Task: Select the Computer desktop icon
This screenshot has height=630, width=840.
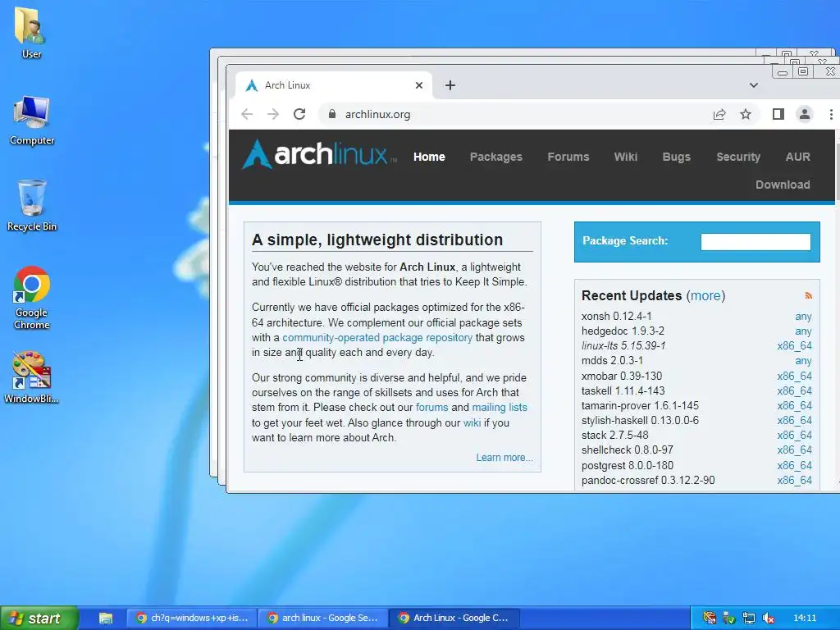Action: coord(32,121)
